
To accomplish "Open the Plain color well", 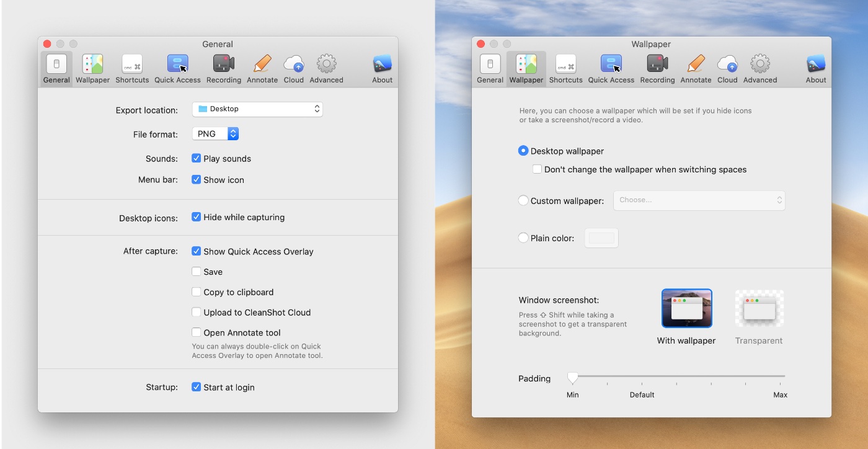I will click(x=601, y=238).
